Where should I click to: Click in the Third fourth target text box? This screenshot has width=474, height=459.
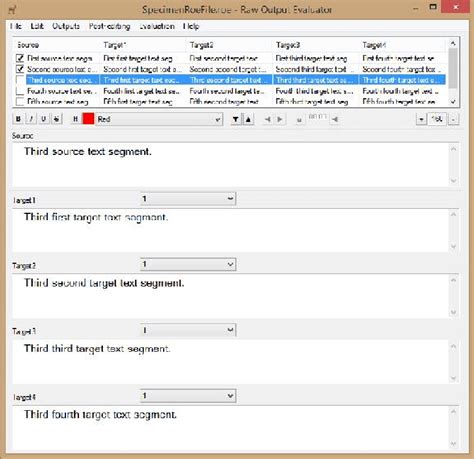tap(230, 428)
